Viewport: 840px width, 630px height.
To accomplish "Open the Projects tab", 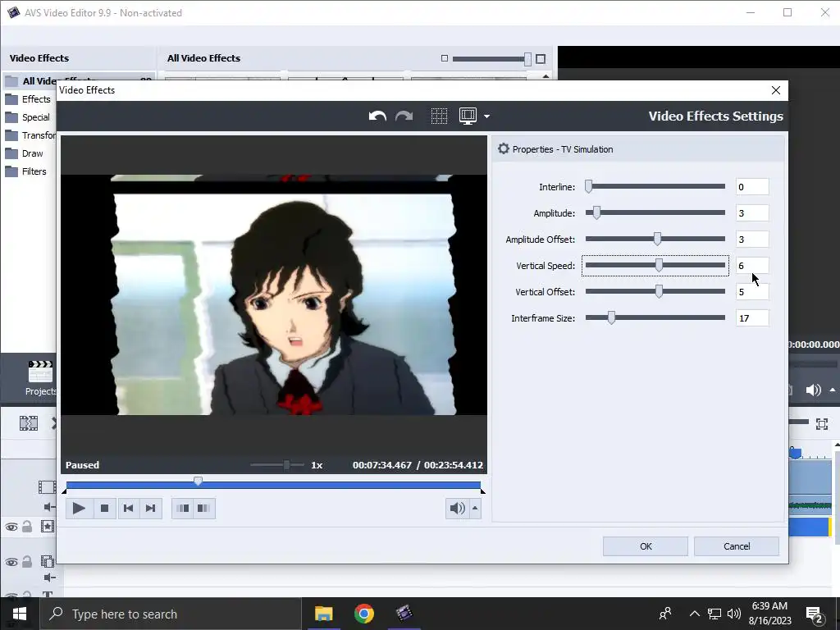I will pyautogui.click(x=41, y=379).
